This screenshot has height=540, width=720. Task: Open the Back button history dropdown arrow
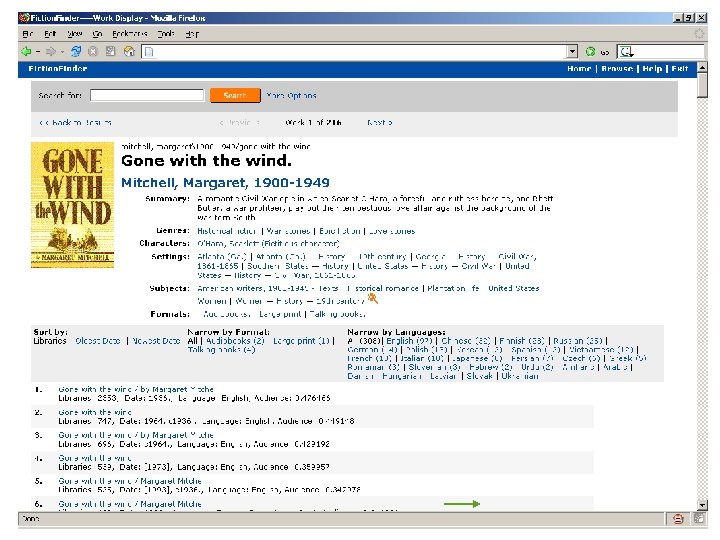38,52
